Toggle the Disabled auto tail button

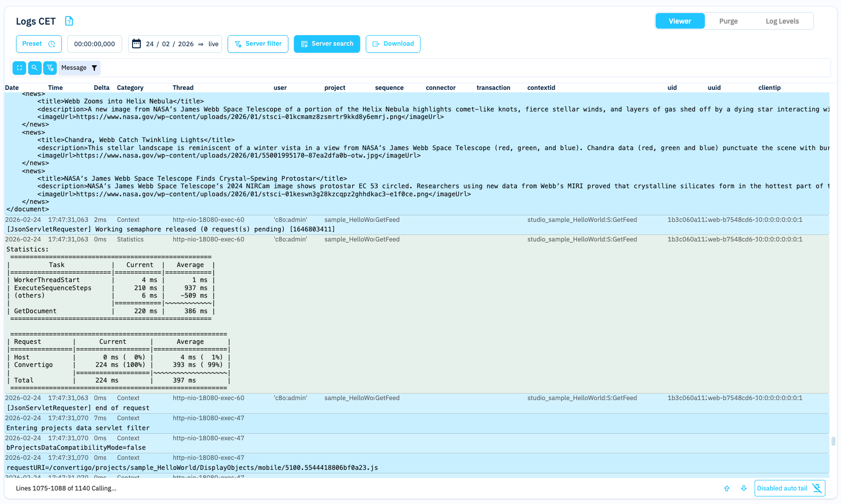coord(789,488)
